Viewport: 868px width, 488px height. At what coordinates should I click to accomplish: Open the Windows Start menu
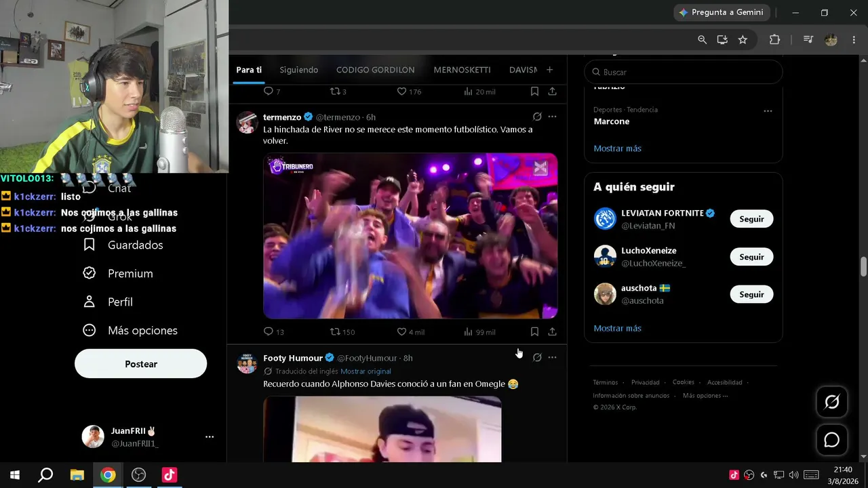(14, 475)
